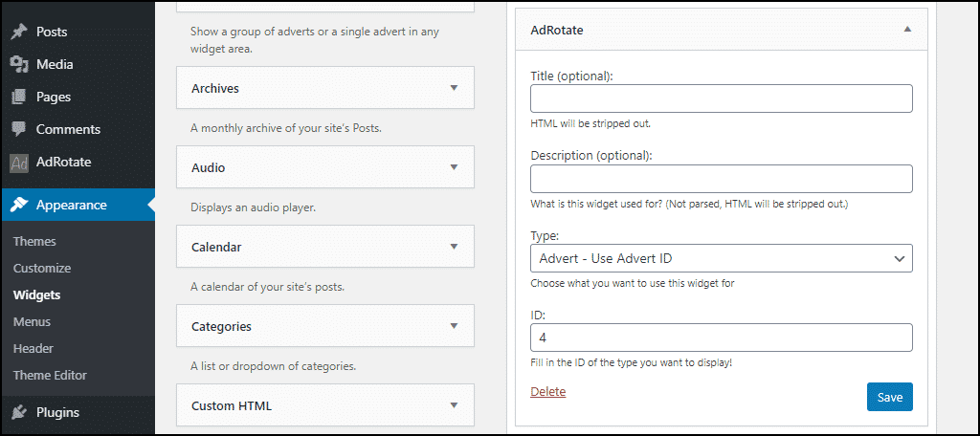Click the Plugins plug icon

19,412
